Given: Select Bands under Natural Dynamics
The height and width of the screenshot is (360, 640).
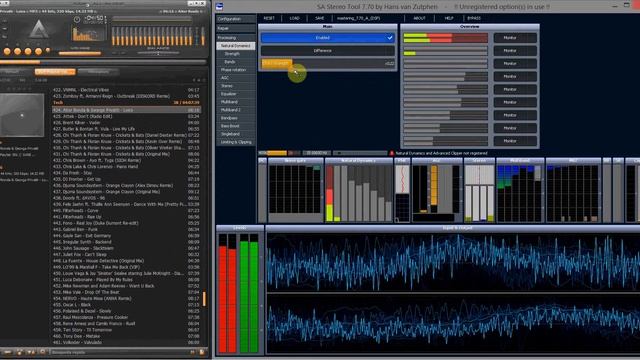Looking at the screenshot, I should (x=236, y=62).
